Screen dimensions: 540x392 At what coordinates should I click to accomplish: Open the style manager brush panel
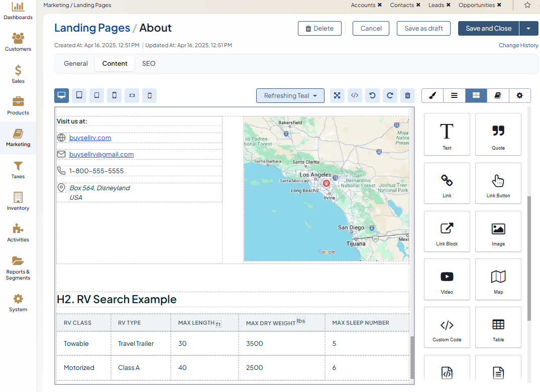433,95
